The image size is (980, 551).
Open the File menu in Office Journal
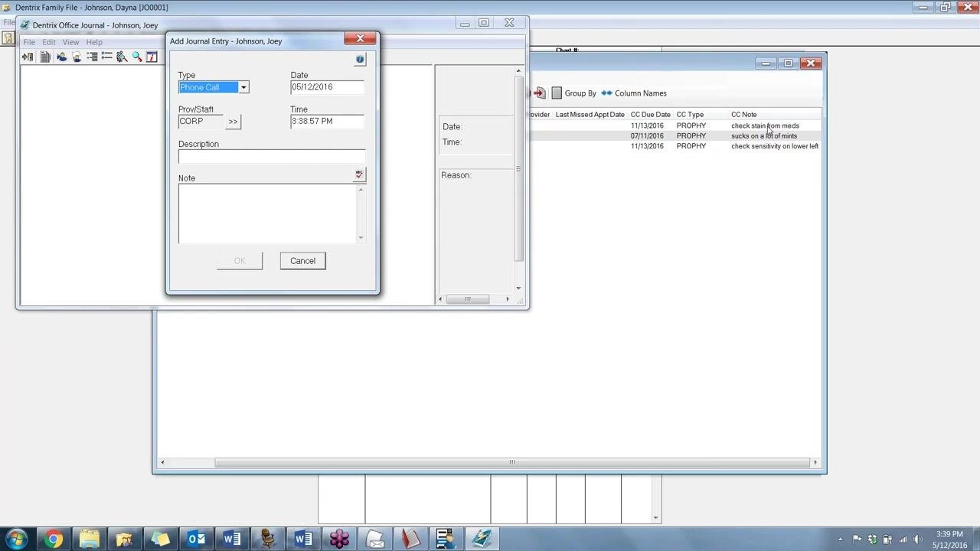click(29, 42)
